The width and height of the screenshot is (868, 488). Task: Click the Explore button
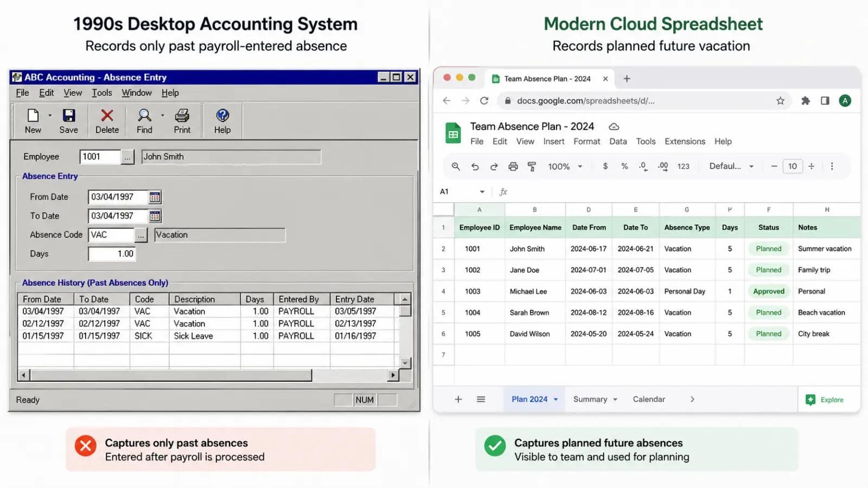825,400
